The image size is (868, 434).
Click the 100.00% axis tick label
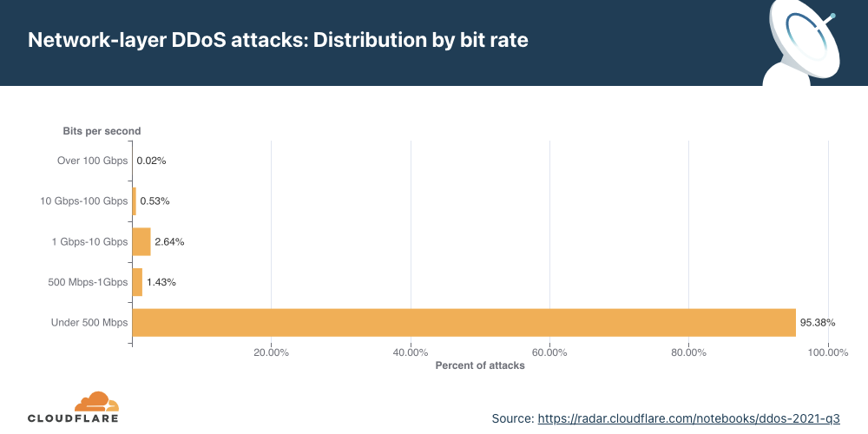click(x=827, y=352)
